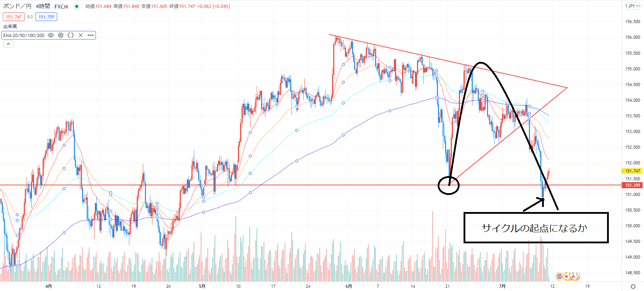Image resolution: width=644 pixels, height=291 pixels.
Task: Select the black circle drawing near 21
Action: coord(449,185)
